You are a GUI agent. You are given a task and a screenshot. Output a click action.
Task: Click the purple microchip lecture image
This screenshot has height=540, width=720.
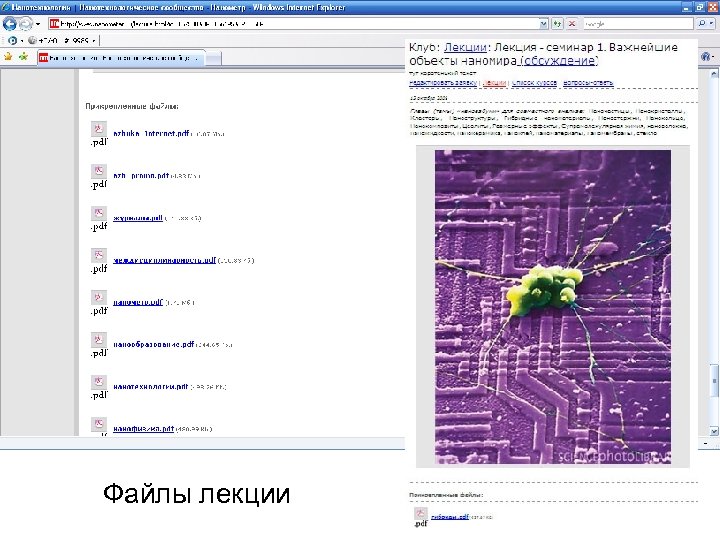553,307
